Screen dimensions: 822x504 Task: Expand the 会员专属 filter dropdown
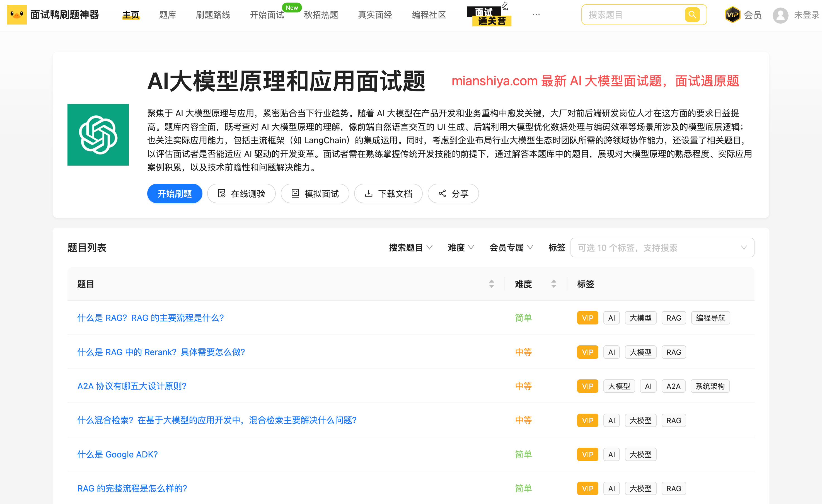tap(511, 248)
